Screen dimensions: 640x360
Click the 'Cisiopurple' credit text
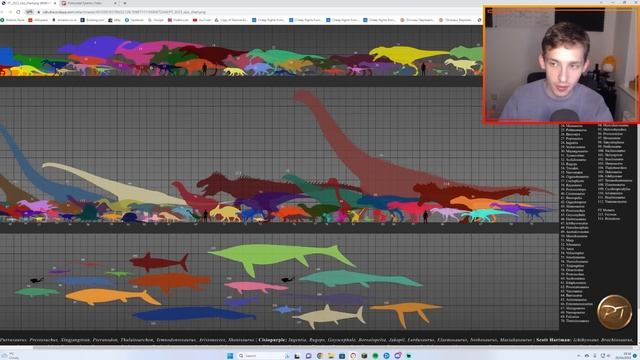[272, 340]
